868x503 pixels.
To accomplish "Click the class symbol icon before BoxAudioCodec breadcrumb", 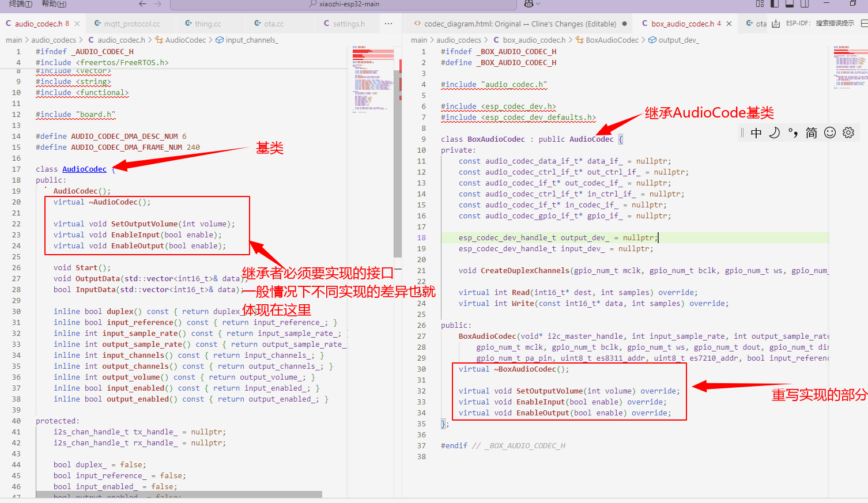I will tap(580, 40).
